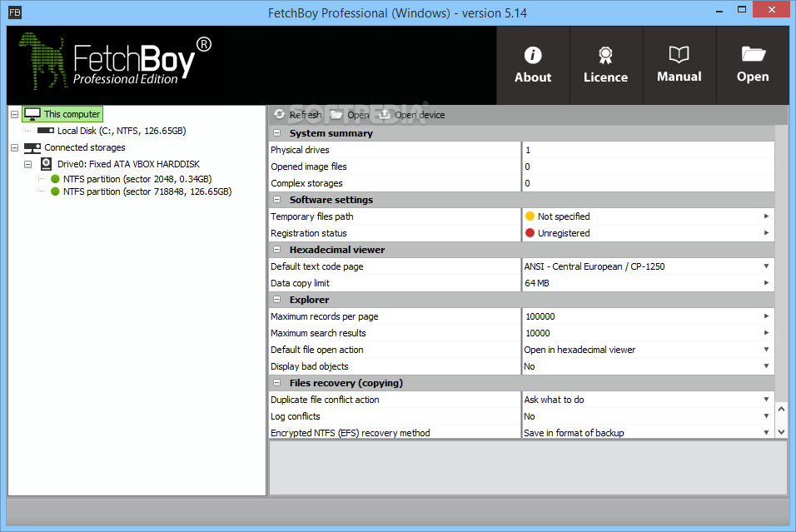Click the toolbar Open folder icon

pyautogui.click(x=336, y=115)
